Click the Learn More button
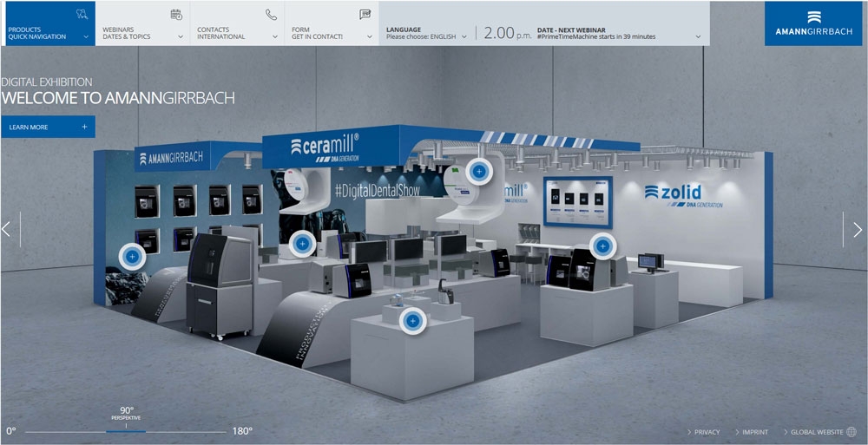Image resolution: width=868 pixels, height=445 pixels. tap(48, 127)
